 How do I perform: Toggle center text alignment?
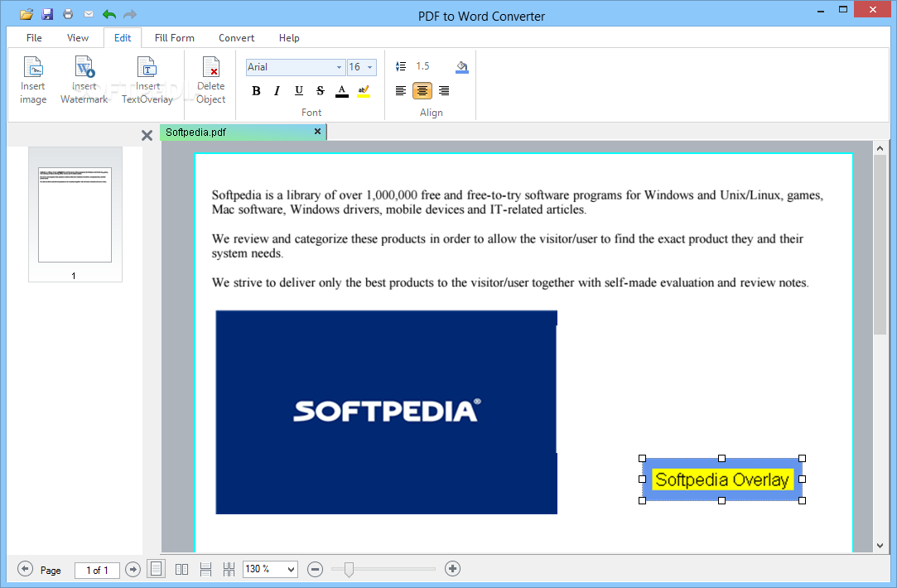coord(422,91)
